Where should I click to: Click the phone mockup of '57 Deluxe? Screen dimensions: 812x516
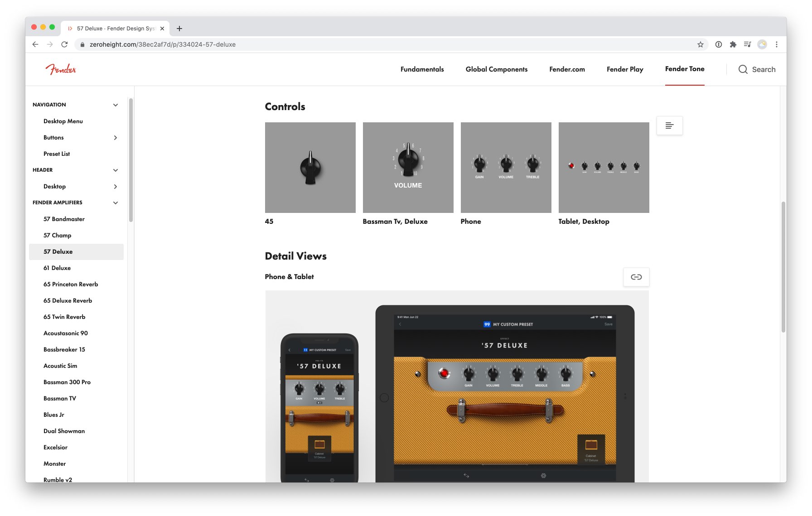point(319,408)
